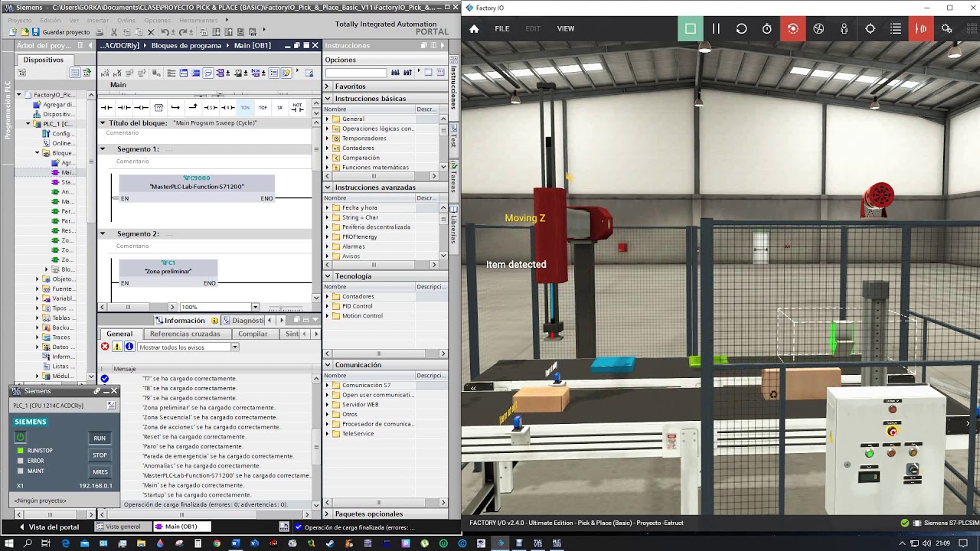
Task: Pause the Factory IO simulation
Action: point(716,28)
